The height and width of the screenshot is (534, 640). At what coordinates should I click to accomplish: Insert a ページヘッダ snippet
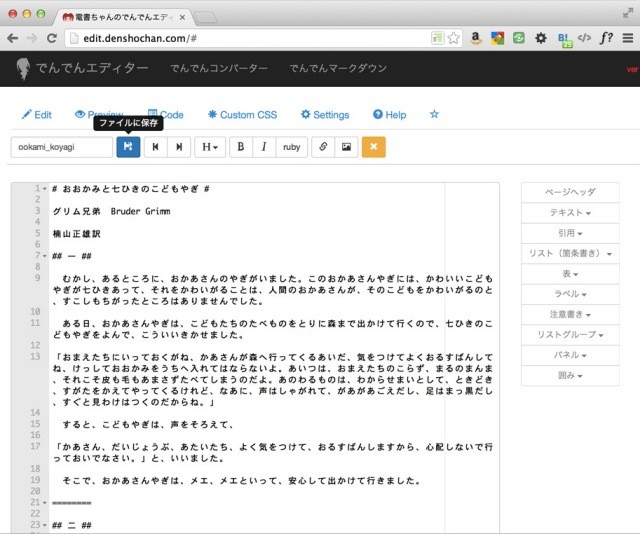(x=570, y=192)
